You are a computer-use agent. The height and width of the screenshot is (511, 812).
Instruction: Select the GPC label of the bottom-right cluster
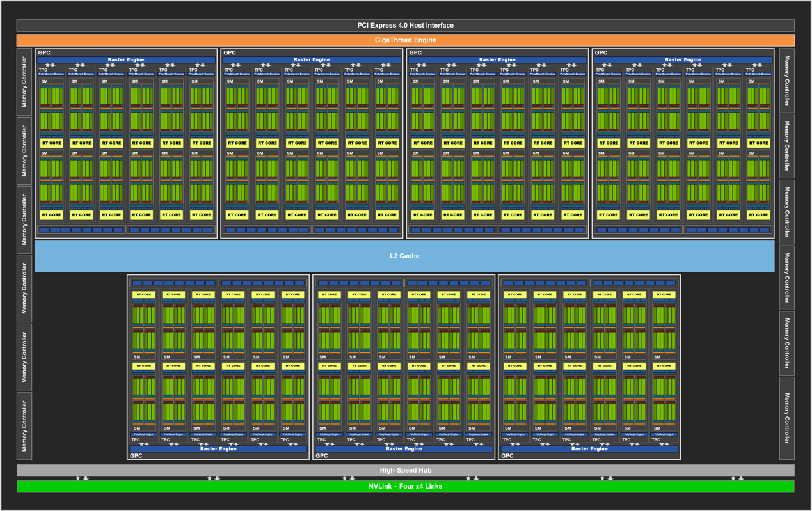(x=507, y=456)
